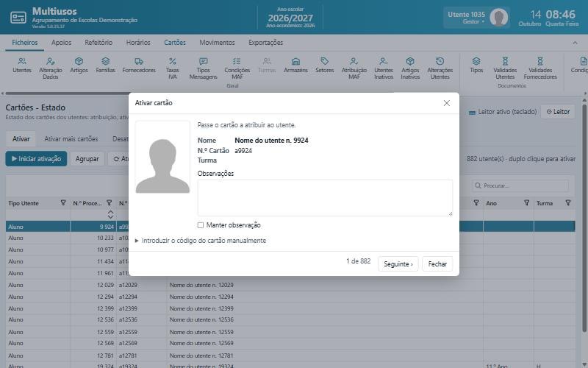
Task: Open the Tipo Utente column filter
Action: pyautogui.click(x=63, y=203)
